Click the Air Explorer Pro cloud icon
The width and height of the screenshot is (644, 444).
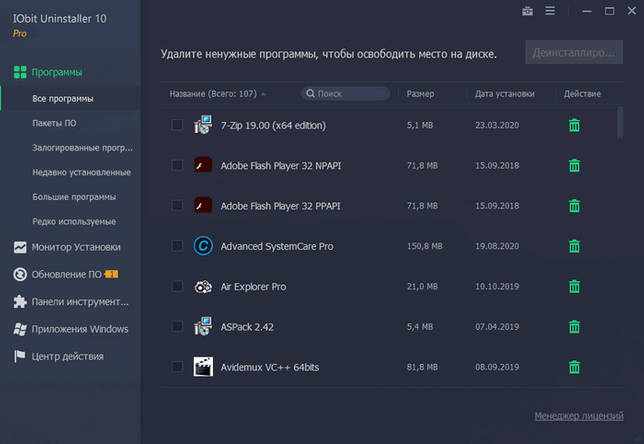[x=203, y=286]
